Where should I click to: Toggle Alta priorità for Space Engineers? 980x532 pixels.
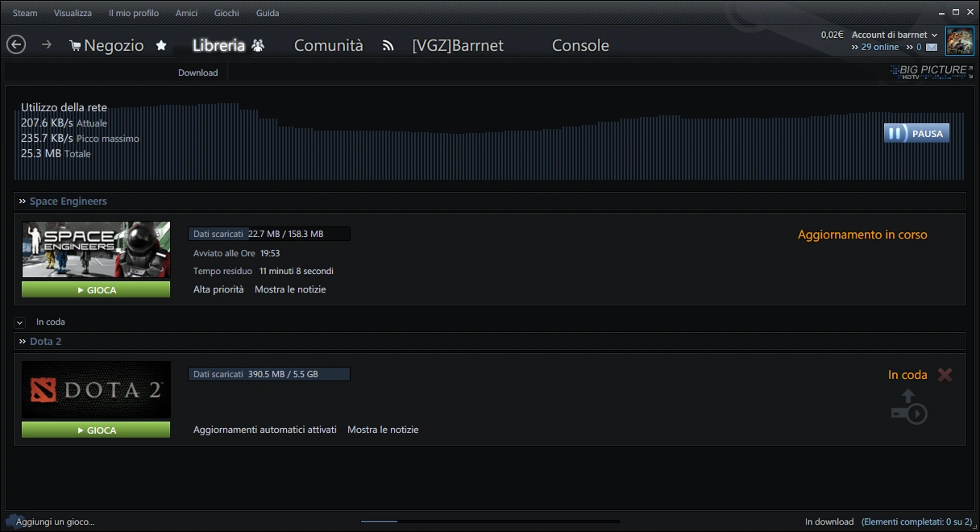(218, 289)
